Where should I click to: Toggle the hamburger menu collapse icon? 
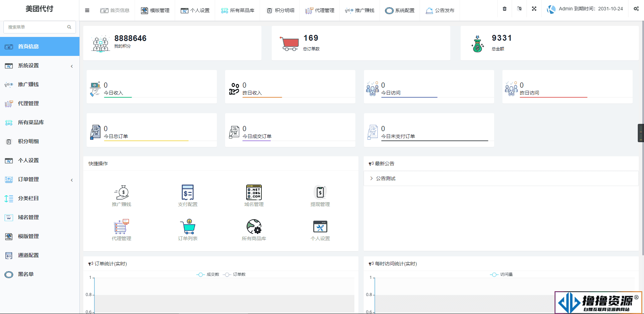87,10
